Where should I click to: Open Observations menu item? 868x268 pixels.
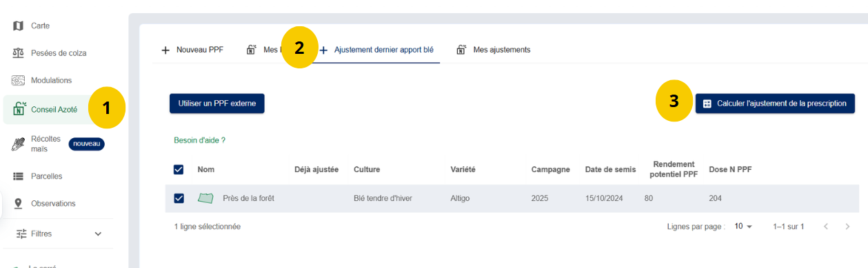pyautogui.click(x=53, y=204)
